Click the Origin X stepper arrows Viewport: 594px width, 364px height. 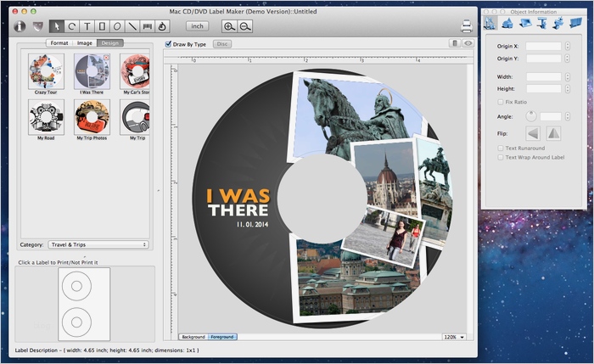[567, 46]
